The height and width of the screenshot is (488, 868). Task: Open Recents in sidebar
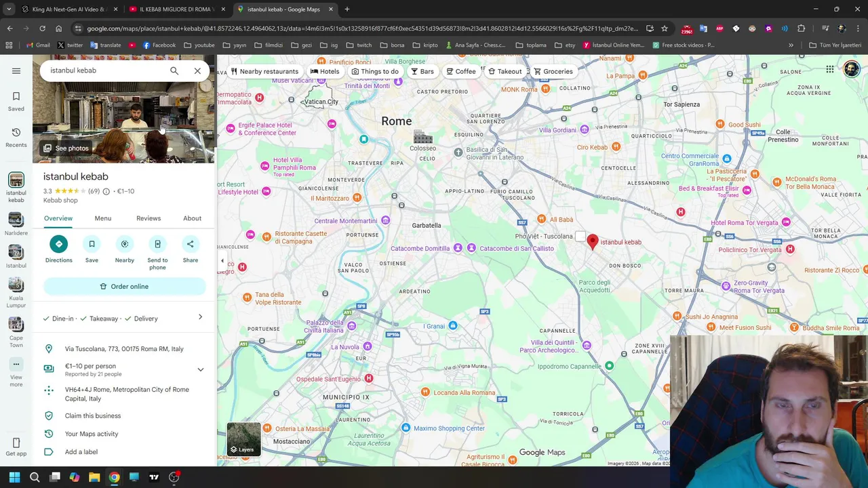tap(16, 137)
